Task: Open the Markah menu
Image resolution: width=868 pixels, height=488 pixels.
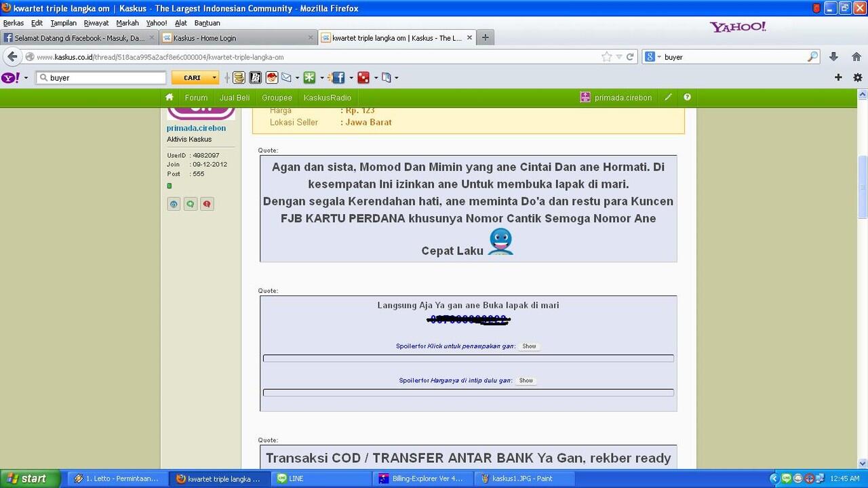Action: [127, 23]
